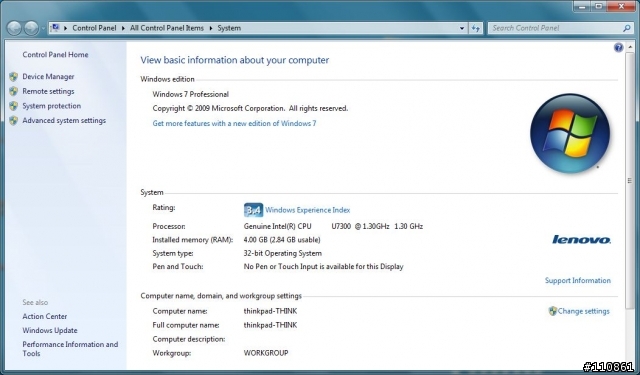
Task: Click Windows 7 Professional text
Action: 191,95
